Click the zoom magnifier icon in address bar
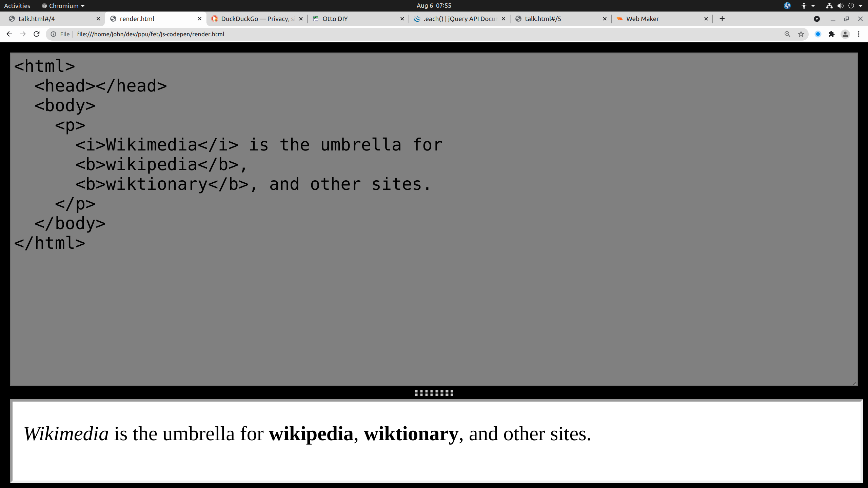The width and height of the screenshot is (868, 488). point(787,34)
